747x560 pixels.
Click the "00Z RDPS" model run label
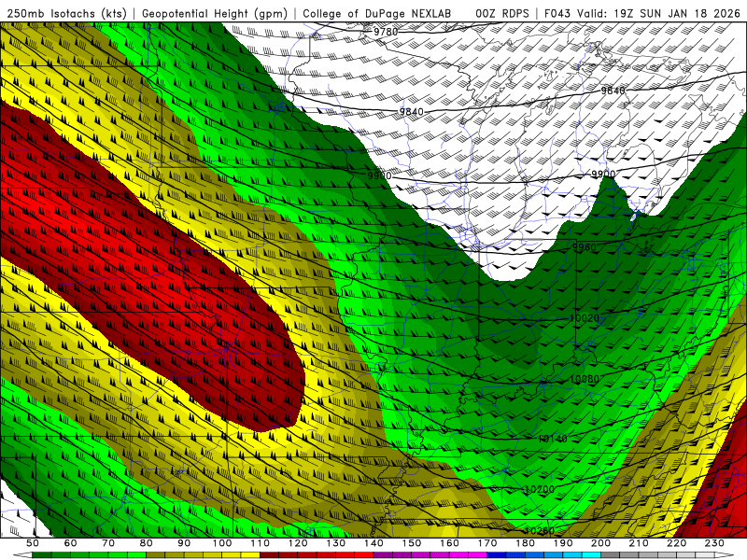coord(502,13)
